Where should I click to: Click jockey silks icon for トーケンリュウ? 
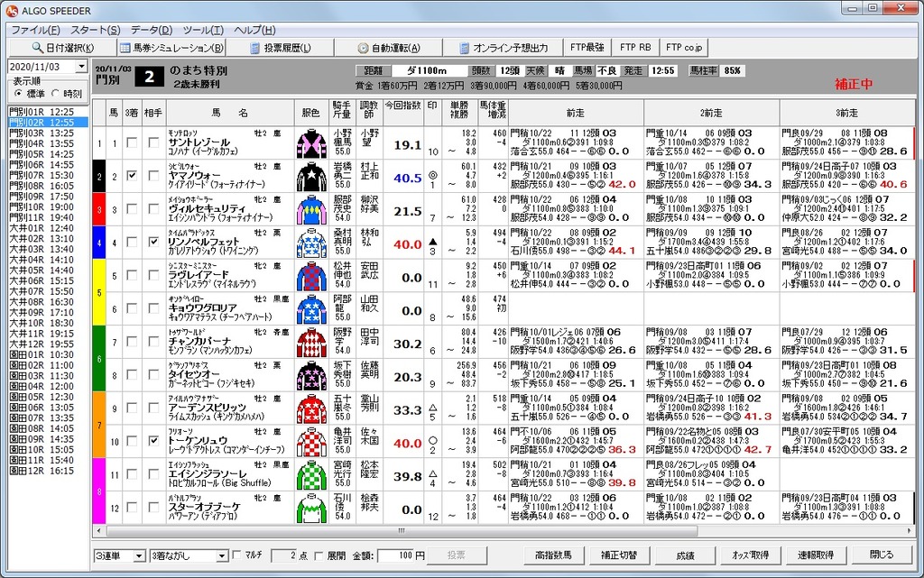(x=311, y=442)
